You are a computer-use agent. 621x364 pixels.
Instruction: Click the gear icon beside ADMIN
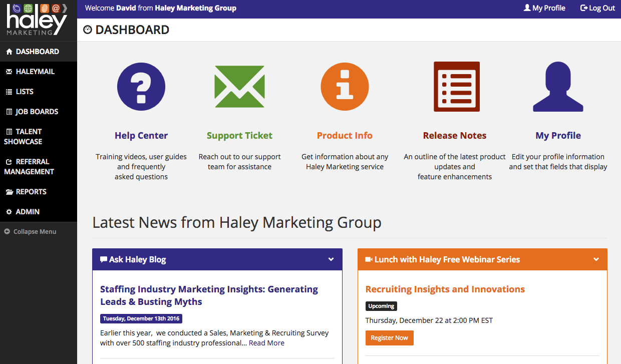pyautogui.click(x=9, y=212)
